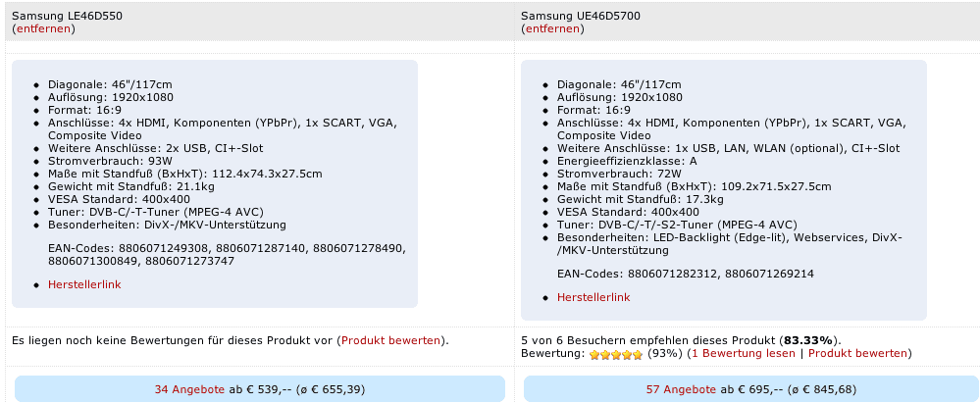This screenshot has width=980, height=403.
Task: Open Herstellerlink for the LE46D550
Action: (84, 284)
